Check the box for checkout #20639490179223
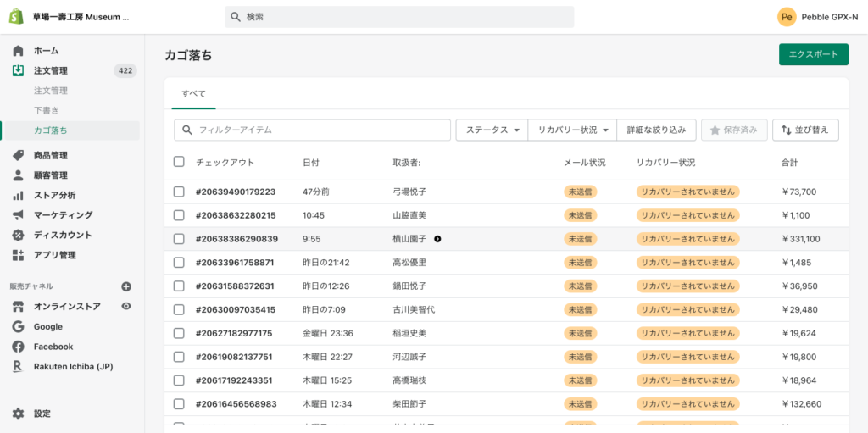 (x=179, y=192)
